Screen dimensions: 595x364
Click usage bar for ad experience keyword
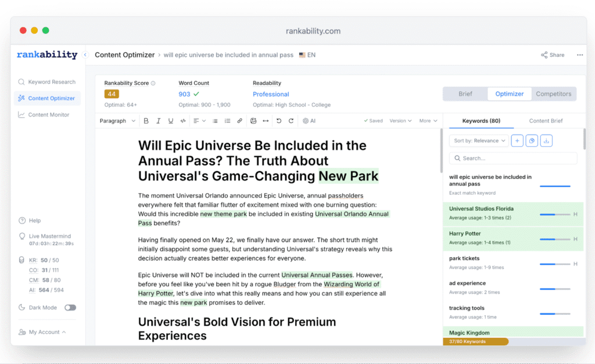tap(555, 289)
